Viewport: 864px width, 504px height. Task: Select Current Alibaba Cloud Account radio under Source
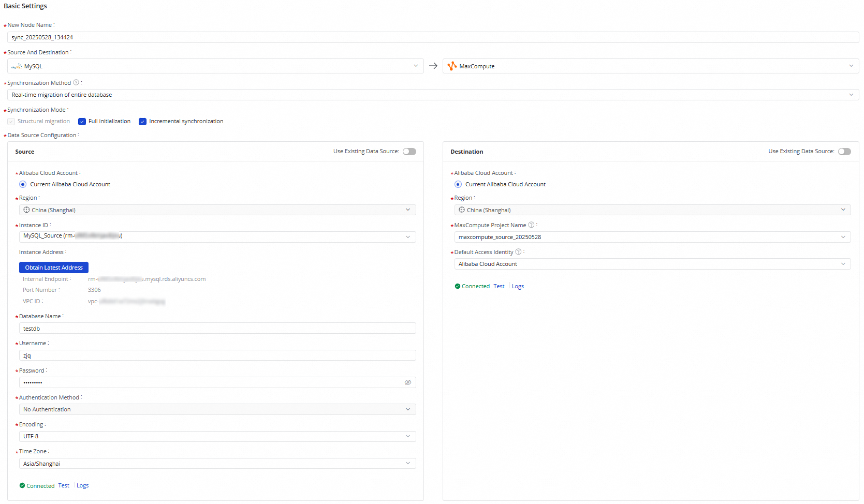[x=23, y=184]
